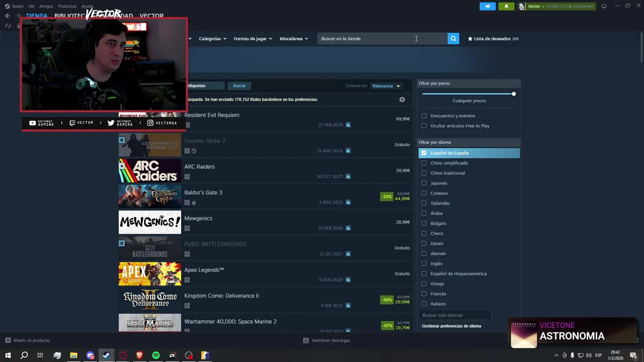Click the in-library icon on Counter-Strike 2 thumbnail
This screenshot has height=362, width=644.
[122, 140]
